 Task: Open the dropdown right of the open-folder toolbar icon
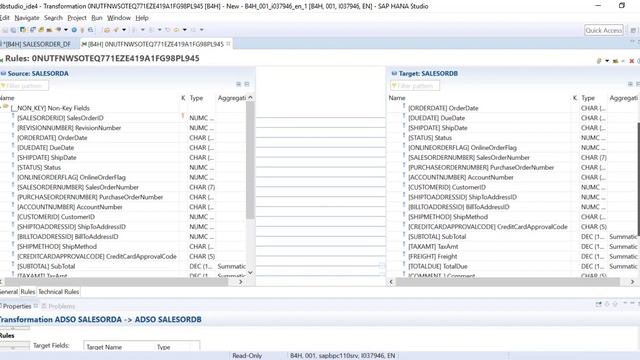coord(124,30)
